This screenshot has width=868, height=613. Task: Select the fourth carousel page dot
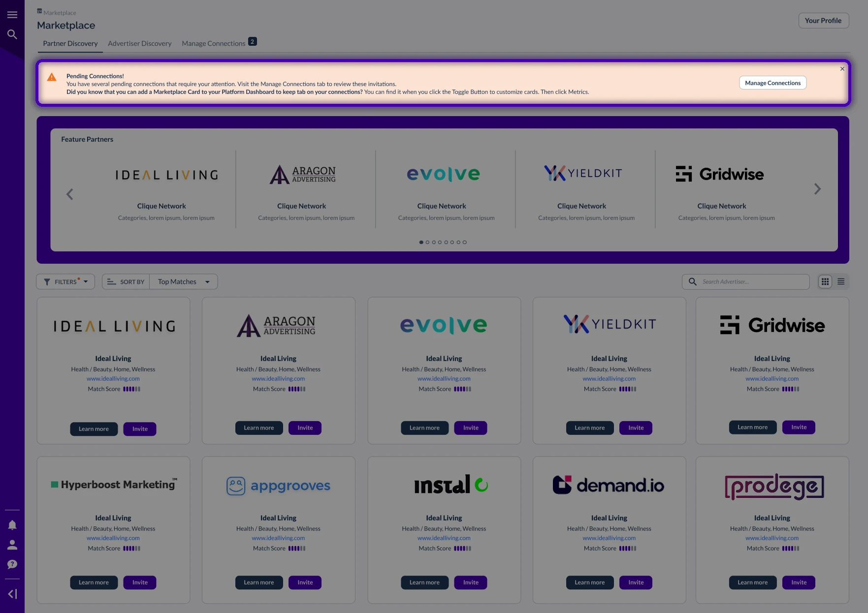pyautogui.click(x=440, y=242)
